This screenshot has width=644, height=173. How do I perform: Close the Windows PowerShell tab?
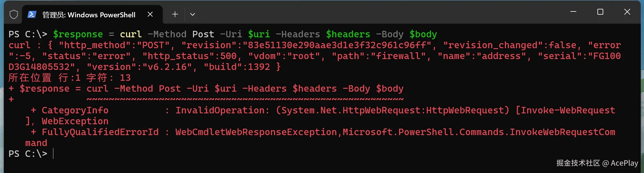pos(150,14)
